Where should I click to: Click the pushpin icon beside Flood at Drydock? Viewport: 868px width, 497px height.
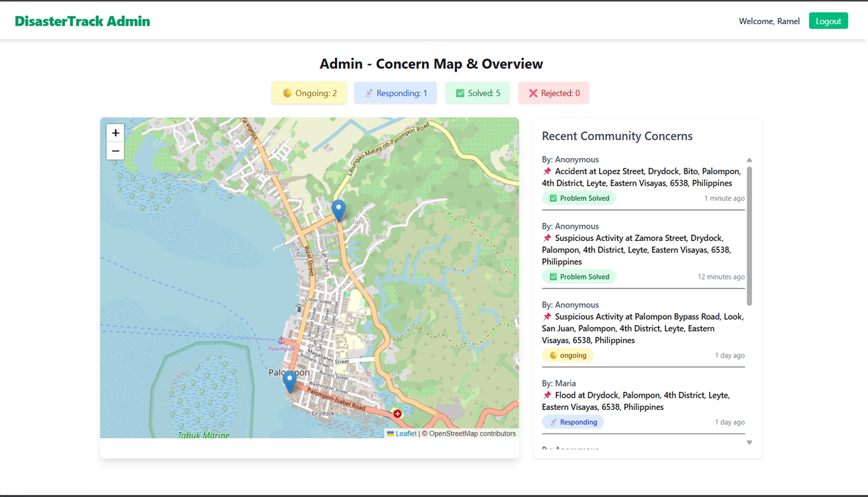(547, 396)
